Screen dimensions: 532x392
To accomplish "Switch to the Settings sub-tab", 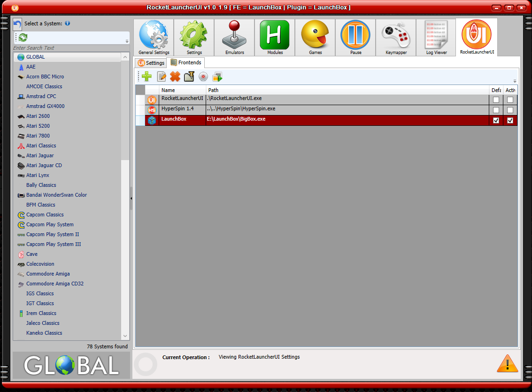I will coord(151,63).
